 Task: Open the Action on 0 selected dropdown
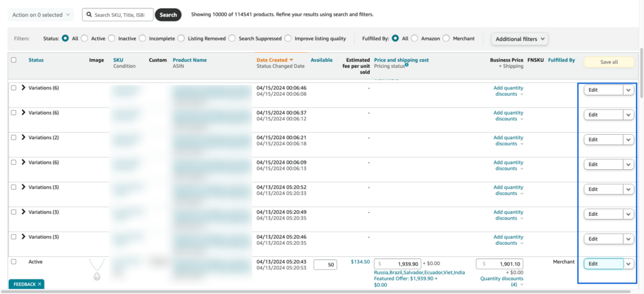(41, 15)
